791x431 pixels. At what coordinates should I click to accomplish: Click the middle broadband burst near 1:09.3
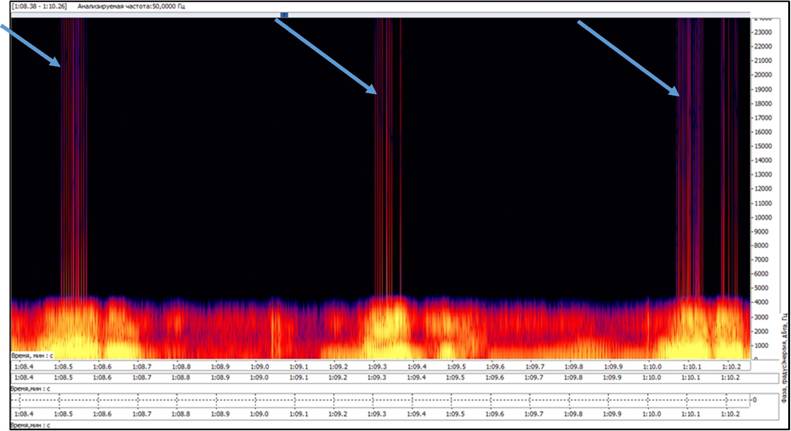(388, 156)
